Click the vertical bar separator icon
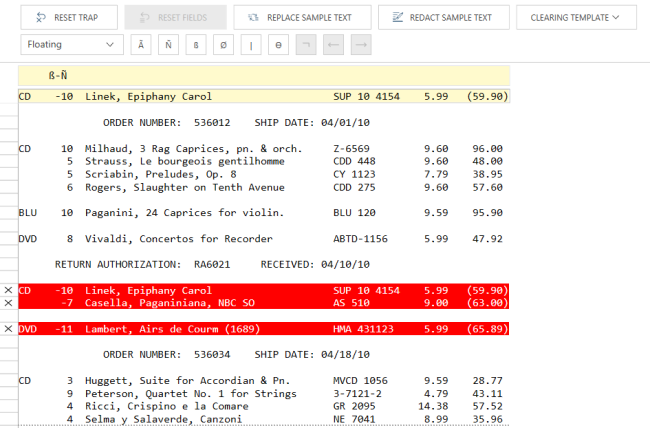Screen dimensions: 650x428 [x=251, y=45]
